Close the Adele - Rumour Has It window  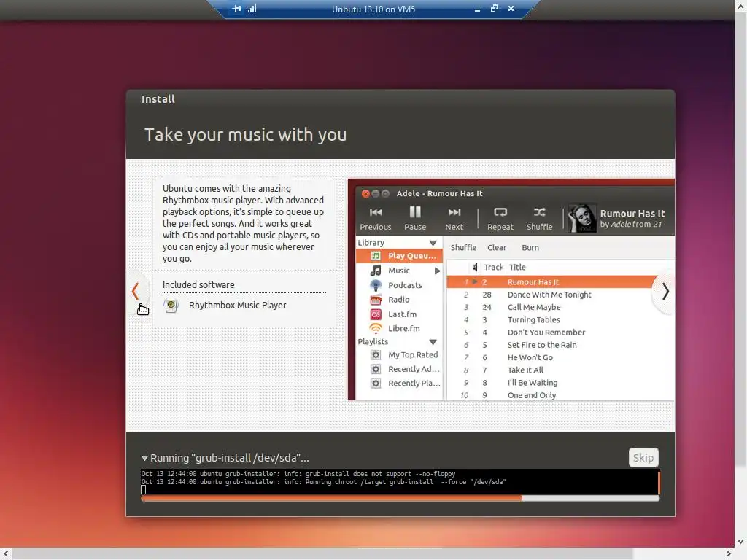click(365, 193)
